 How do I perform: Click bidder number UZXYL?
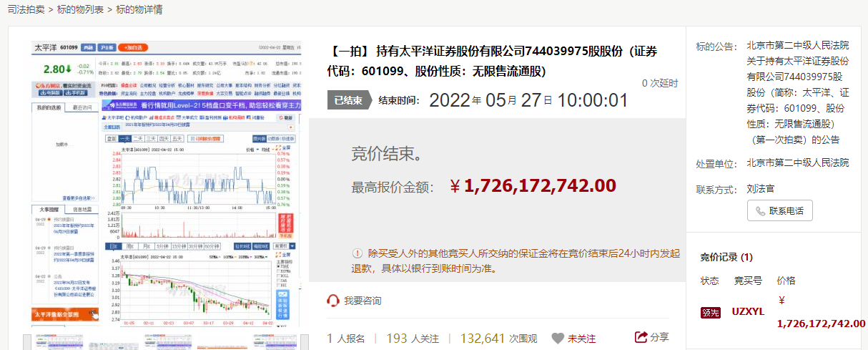click(x=748, y=312)
